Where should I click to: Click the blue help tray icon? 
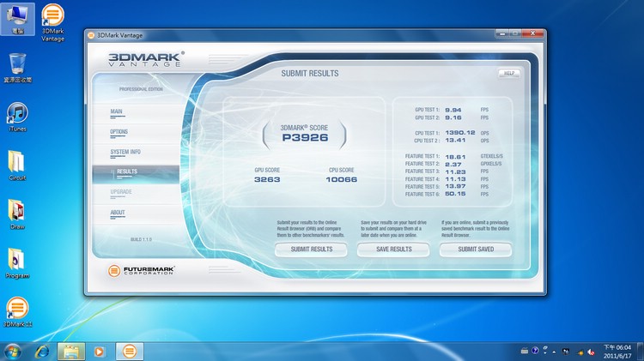click(x=535, y=351)
